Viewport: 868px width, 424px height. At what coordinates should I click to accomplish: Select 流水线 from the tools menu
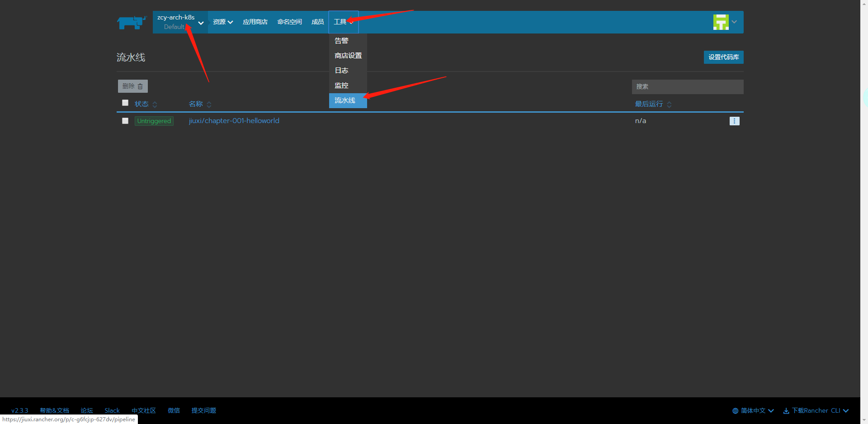pyautogui.click(x=348, y=100)
